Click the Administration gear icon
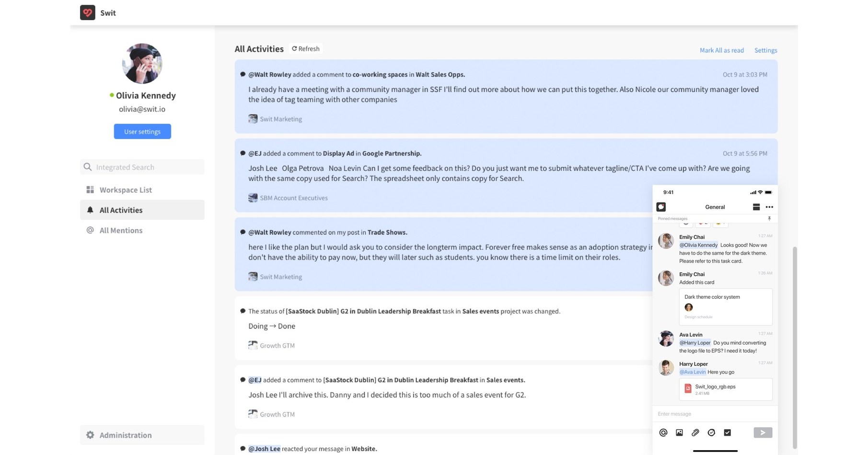Viewport: 868px width, 455px height. point(90,435)
